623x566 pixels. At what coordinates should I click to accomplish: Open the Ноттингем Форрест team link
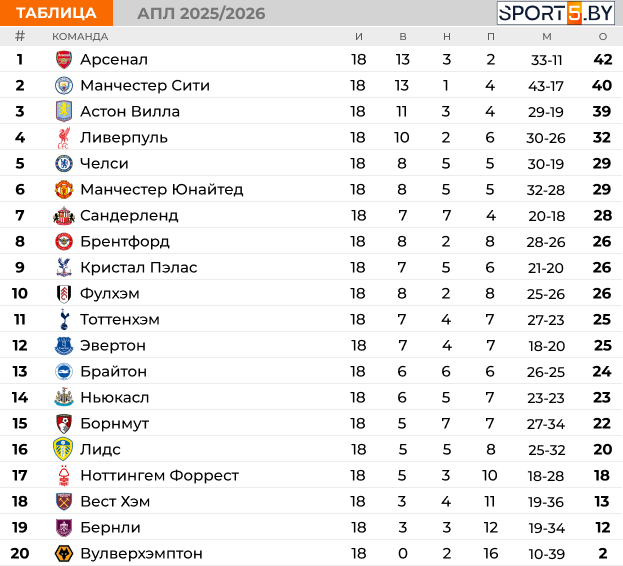159,475
